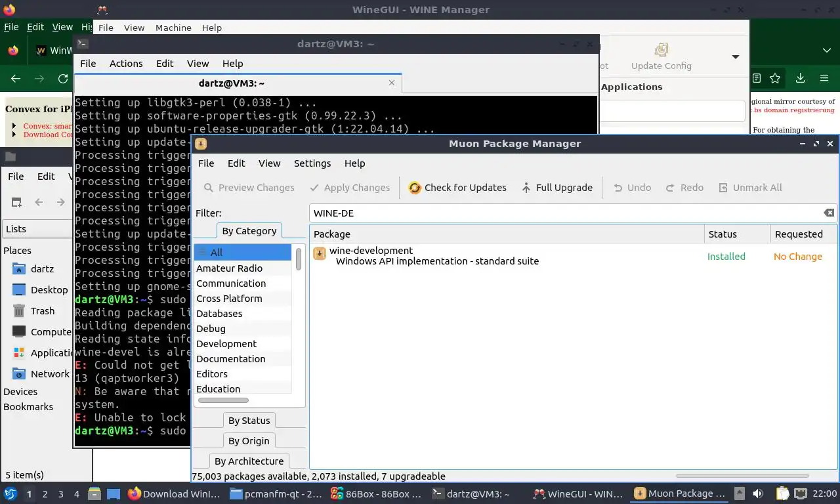Switch to 86Box taskbar entry
The height and width of the screenshot is (504, 840).
click(x=376, y=493)
